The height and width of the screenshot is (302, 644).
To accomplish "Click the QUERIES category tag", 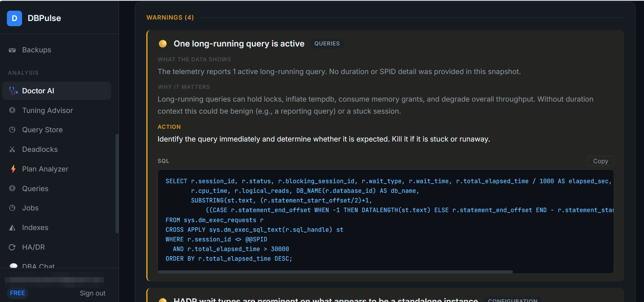I will [x=327, y=44].
